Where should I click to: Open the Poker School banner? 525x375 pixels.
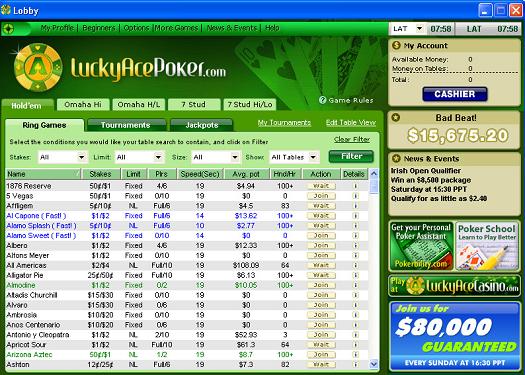click(x=487, y=246)
